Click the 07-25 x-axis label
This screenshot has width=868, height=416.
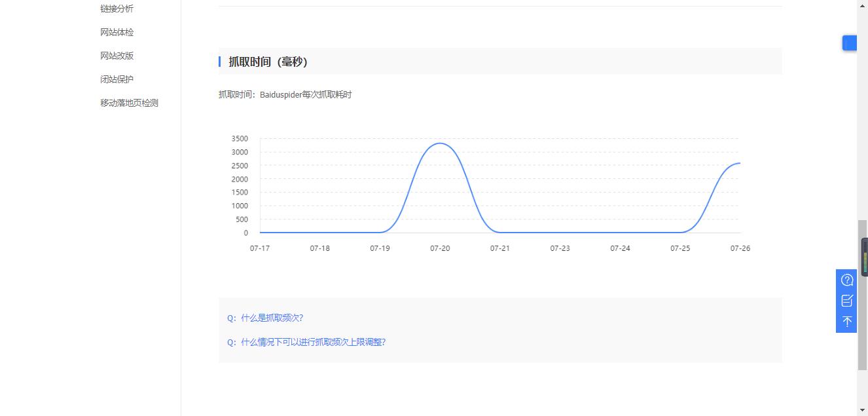point(680,248)
